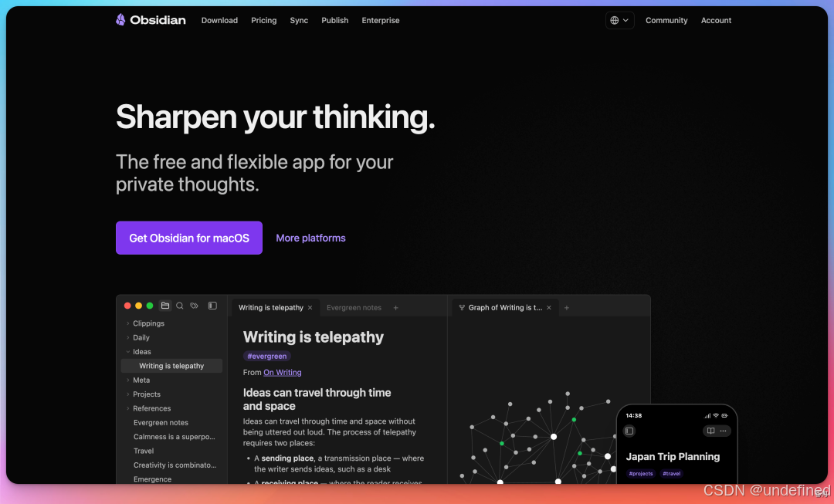Click the Obsidian logo
Viewport: 834px width, 504px height.
(x=151, y=20)
